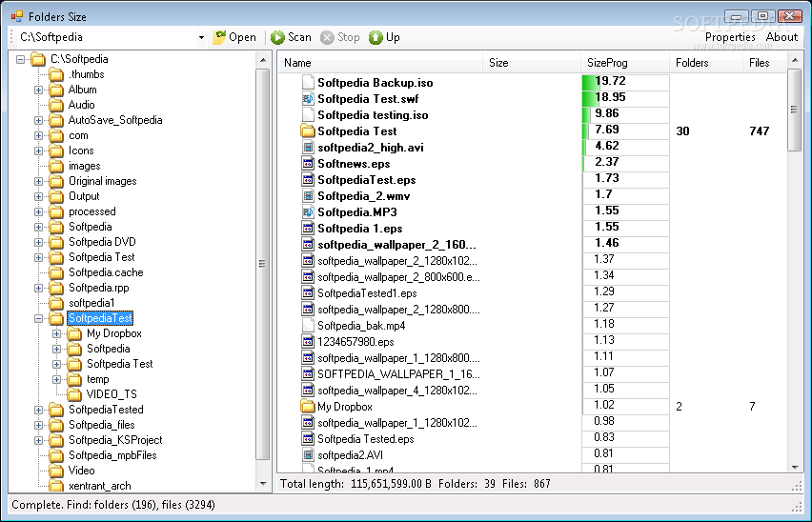Open the About menu
Screen dimensions: 812x522
pyautogui.click(x=782, y=37)
